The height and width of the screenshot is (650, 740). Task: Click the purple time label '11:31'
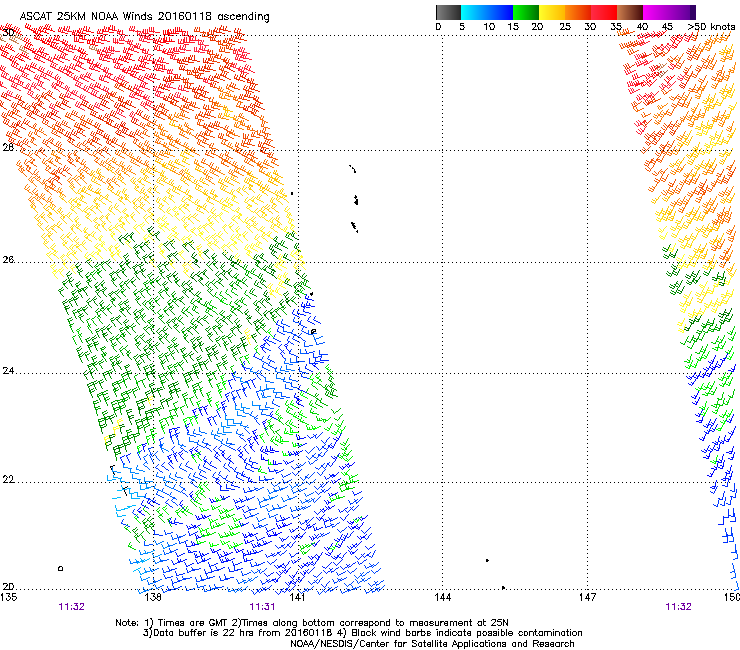tap(262, 607)
